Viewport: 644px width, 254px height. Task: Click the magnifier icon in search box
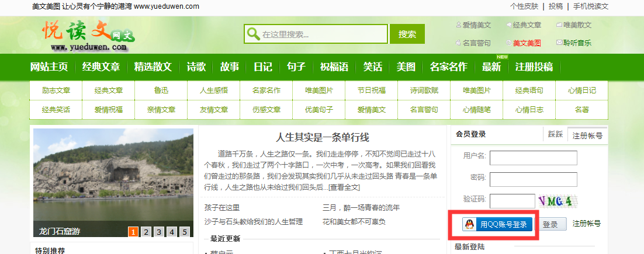[253, 34]
